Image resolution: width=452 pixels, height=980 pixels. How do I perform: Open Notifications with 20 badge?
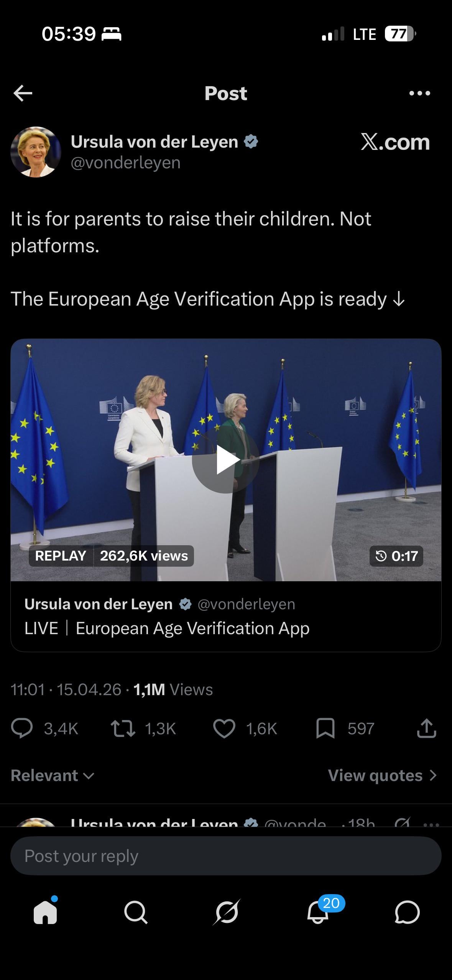click(318, 912)
